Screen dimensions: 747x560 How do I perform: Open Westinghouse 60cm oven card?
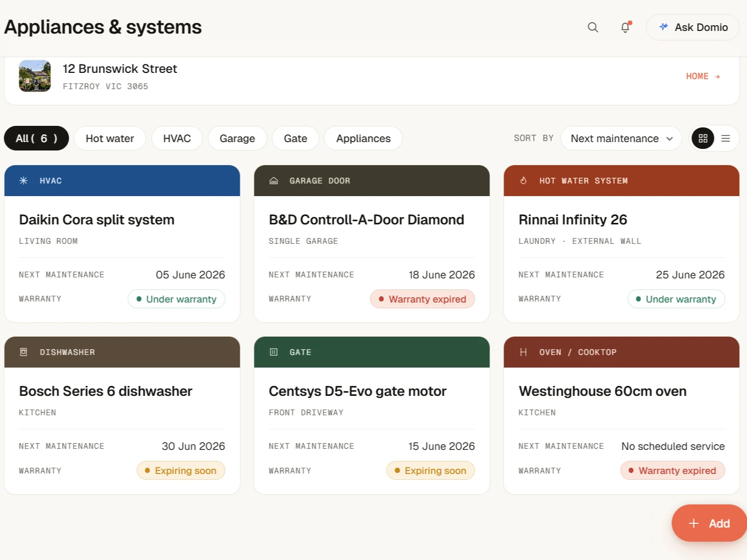(x=622, y=415)
